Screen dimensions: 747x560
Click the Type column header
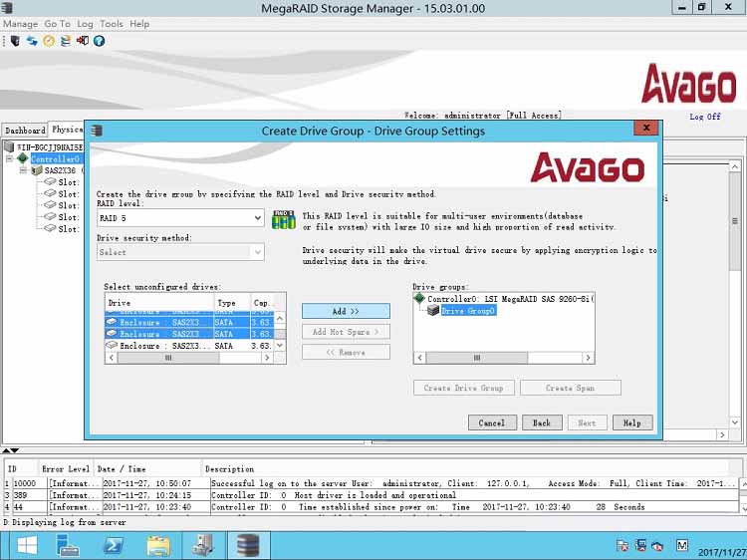coord(232,303)
